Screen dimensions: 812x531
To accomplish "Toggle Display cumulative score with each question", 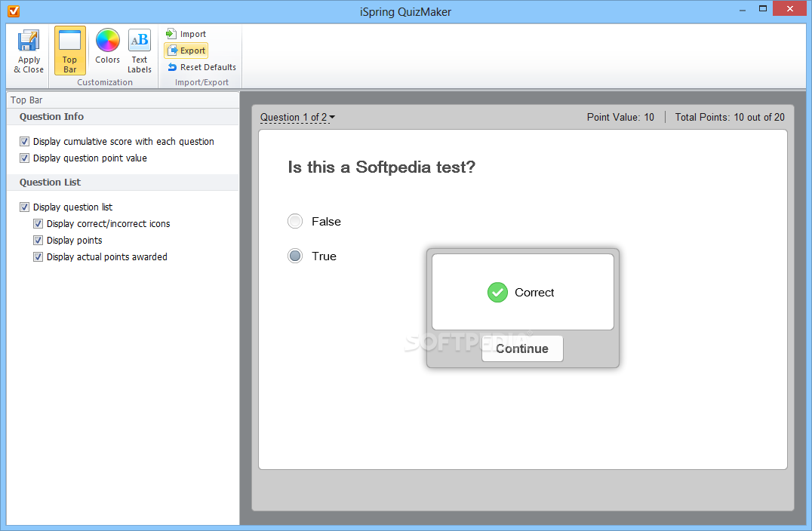I will tap(24, 141).
